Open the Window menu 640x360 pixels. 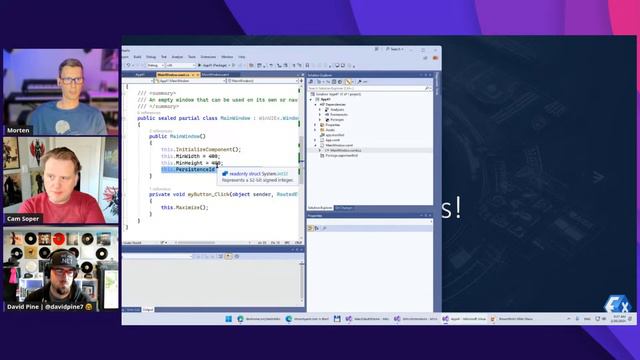(x=227, y=57)
